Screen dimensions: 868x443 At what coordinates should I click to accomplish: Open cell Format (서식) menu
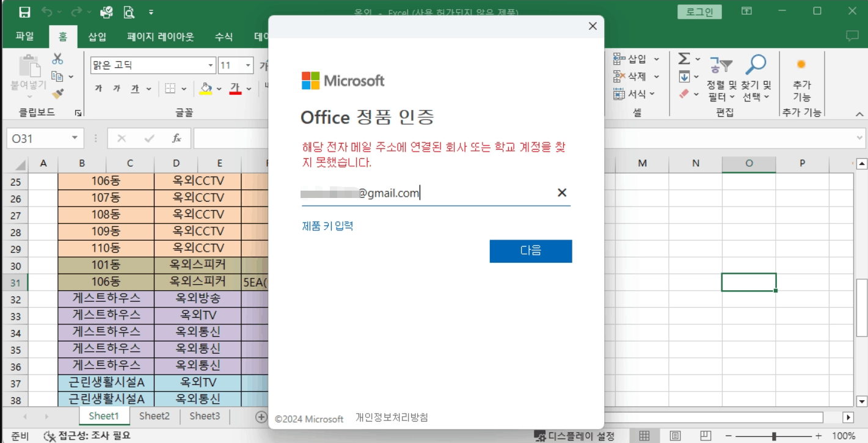click(x=634, y=93)
